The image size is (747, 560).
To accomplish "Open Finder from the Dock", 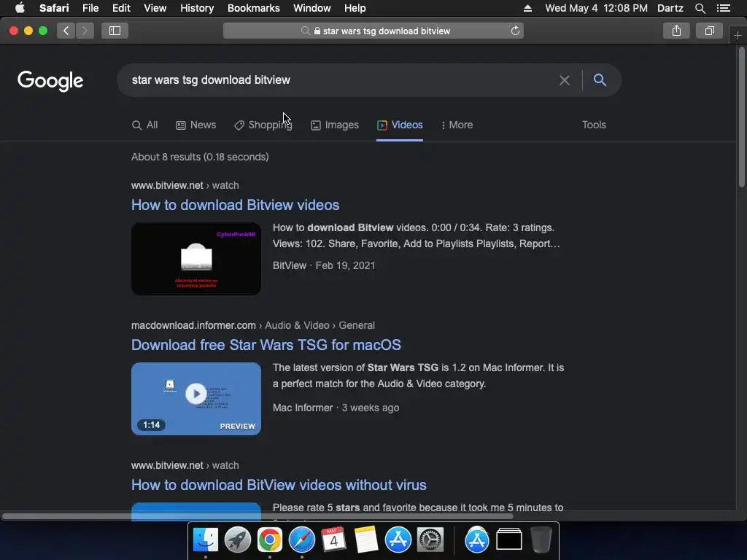I will coord(205,540).
